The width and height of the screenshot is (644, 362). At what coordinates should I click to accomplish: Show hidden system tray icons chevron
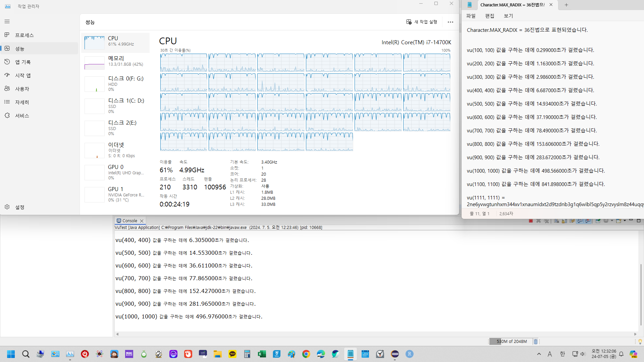(x=539, y=354)
